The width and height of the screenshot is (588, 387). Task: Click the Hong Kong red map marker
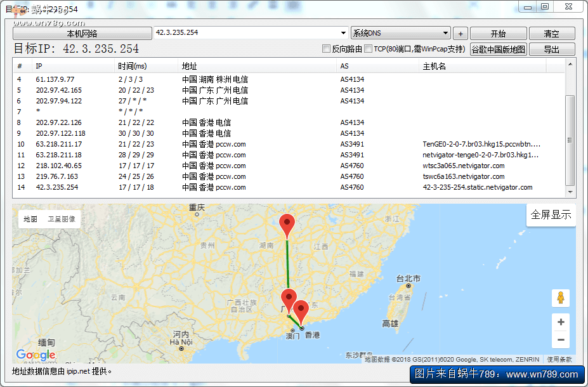(x=301, y=310)
